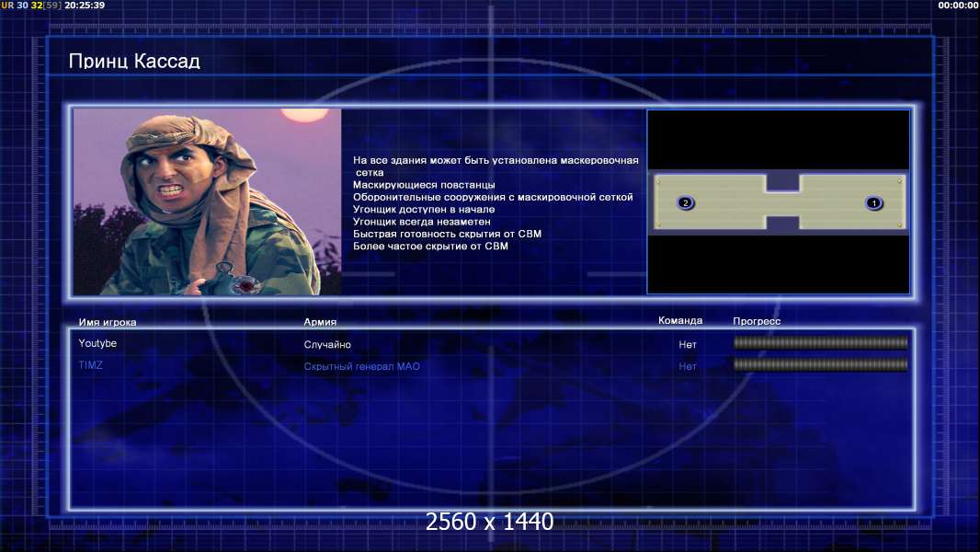980x552 pixels.
Task: Click the line 'Угонщик доступен в начале'
Action: point(424,210)
